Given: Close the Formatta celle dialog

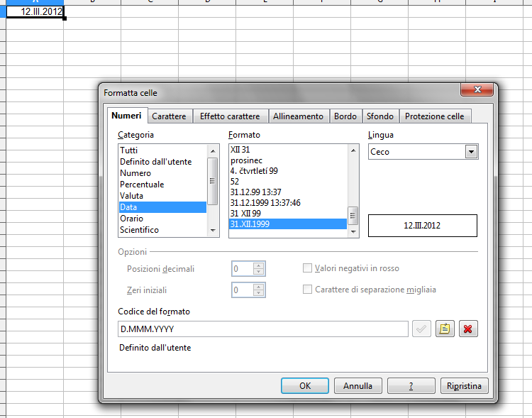Looking at the screenshot, I should pos(477,90).
